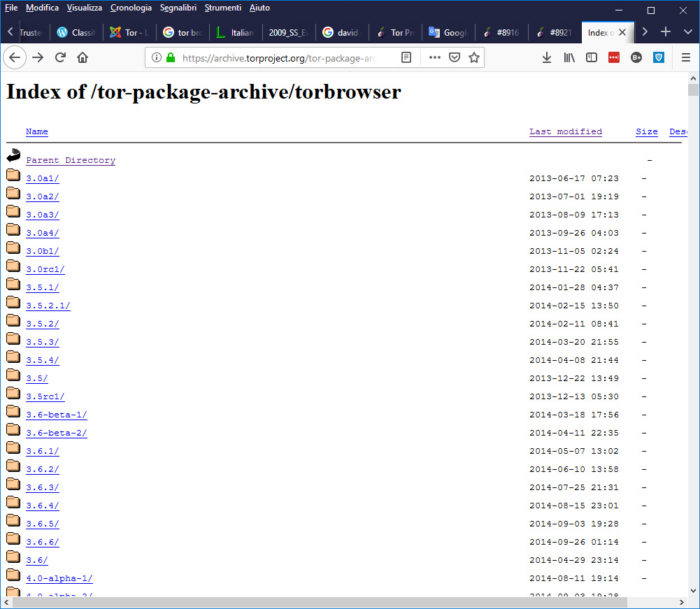This screenshot has height=609, width=700.
Task: Click the horizontal scrollbar right arrow
Action: click(x=682, y=603)
